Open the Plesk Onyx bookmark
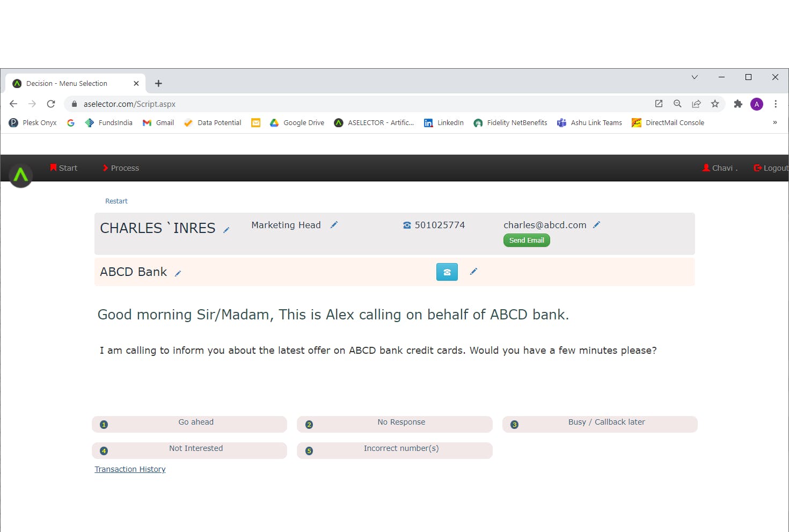Viewport: 789px width, 532px height. point(33,122)
